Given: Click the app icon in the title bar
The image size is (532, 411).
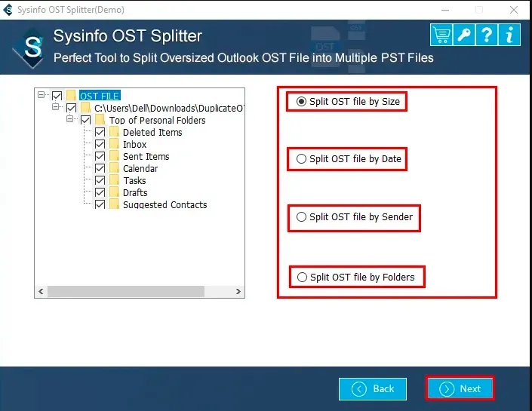Looking at the screenshot, I should point(8,10).
